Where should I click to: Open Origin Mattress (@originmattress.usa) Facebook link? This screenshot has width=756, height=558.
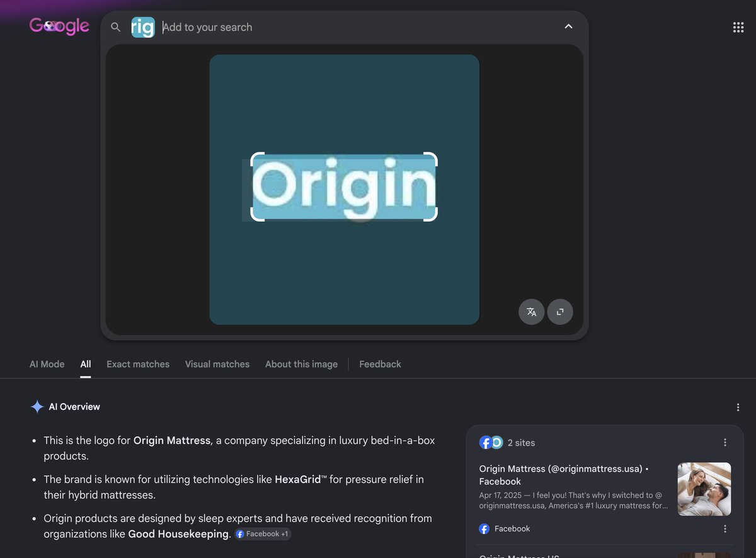click(564, 475)
